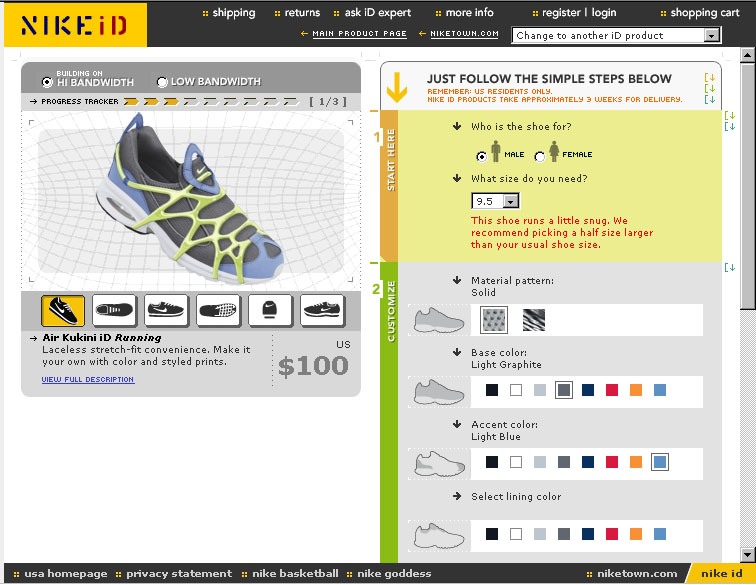756x585 pixels.
Task: Open the NIKETOWN.COM header link
Action: point(464,34)
